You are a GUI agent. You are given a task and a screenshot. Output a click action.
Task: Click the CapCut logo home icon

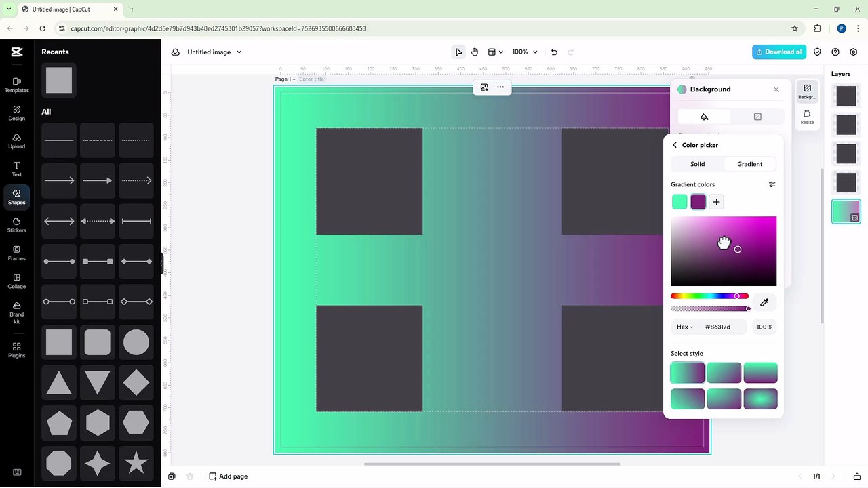[17, 52]
